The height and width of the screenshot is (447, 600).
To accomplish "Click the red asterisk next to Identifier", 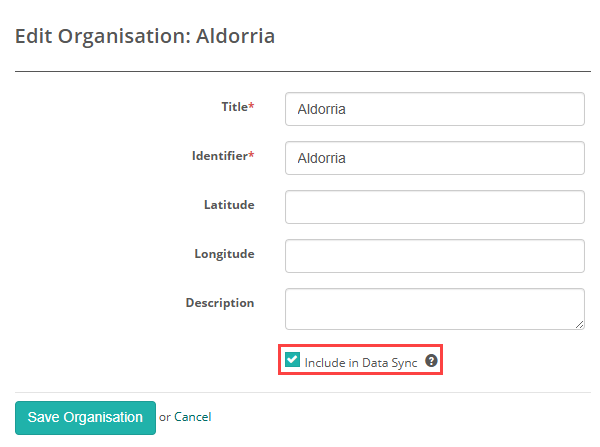I will (251, 156).
